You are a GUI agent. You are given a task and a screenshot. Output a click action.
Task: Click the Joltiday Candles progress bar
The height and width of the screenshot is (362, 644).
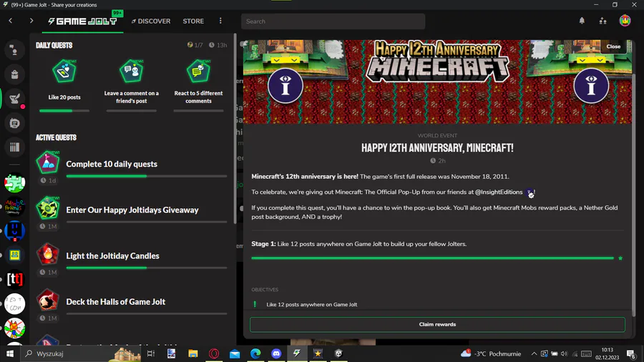[146, 268]
